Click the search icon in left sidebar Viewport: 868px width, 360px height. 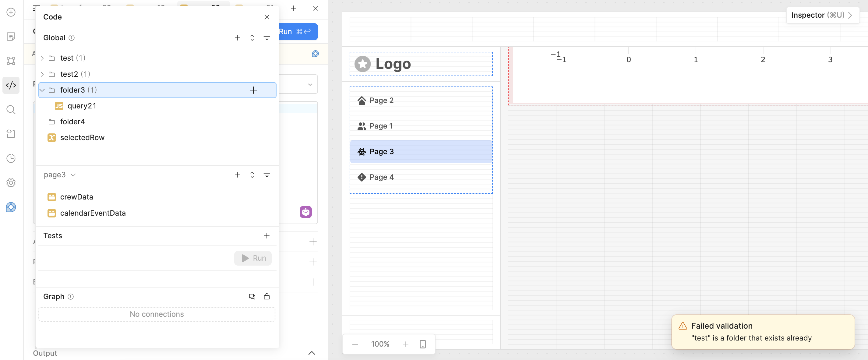11,110
